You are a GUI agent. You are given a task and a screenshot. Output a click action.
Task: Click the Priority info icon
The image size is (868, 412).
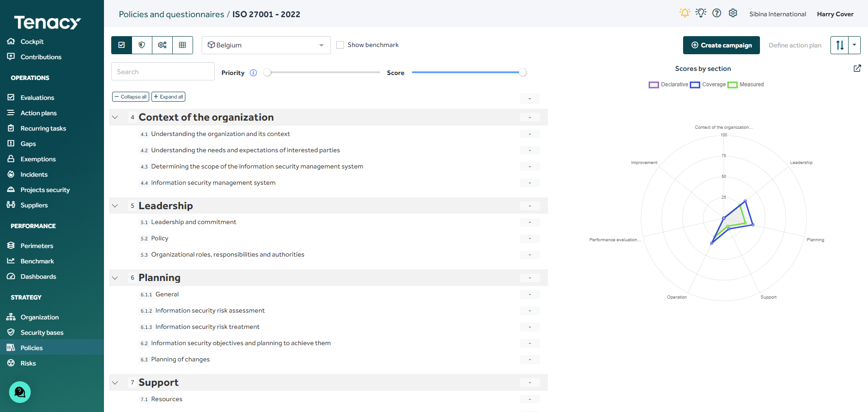point(254,73)
